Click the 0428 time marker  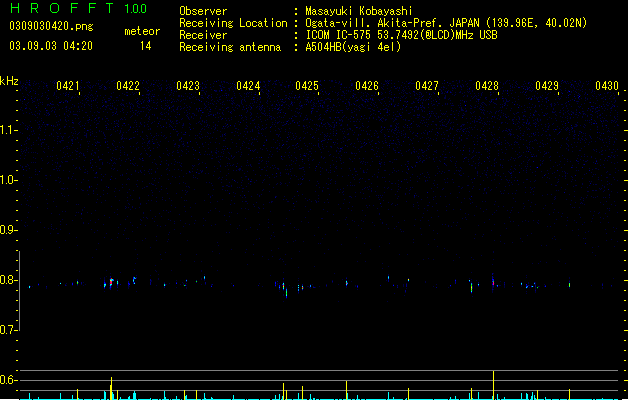[487, 86]
